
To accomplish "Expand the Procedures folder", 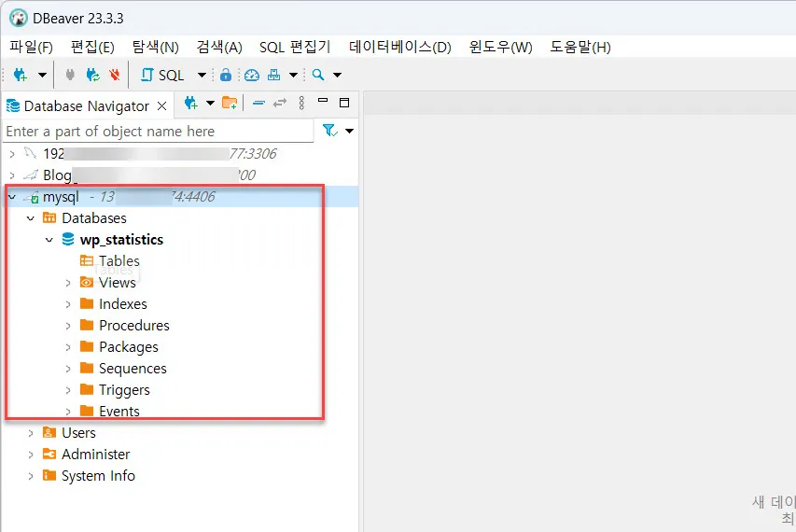I will pos(68,326).
